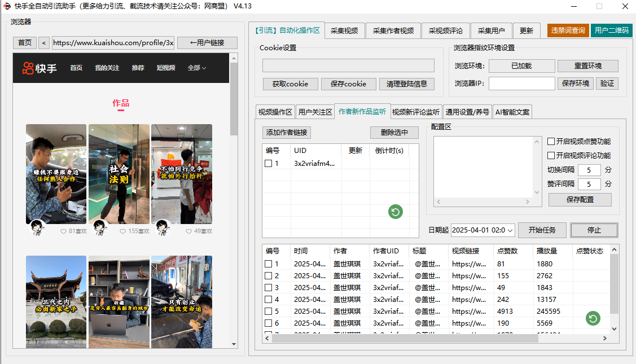Click the 保存环境 button
Viewport: 636px width, 364px height.
[576, 83]
